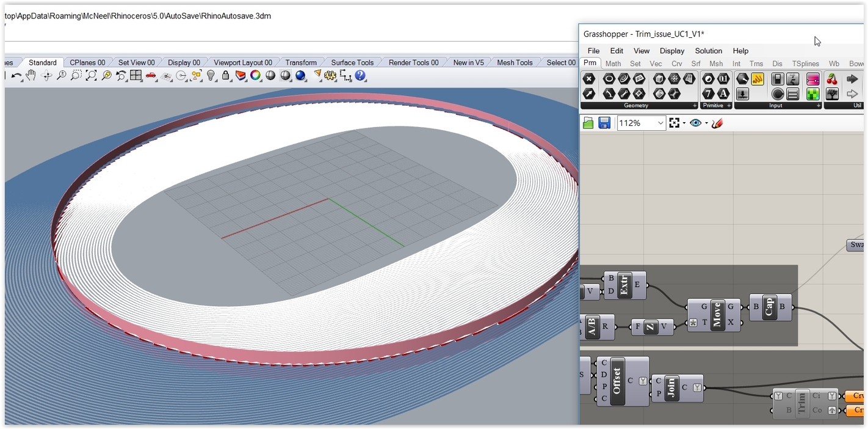Screen dimensions: 868x429
Task: Click the Zoom Extents icon
Action: pyautogui.click(x=91, y=76)
